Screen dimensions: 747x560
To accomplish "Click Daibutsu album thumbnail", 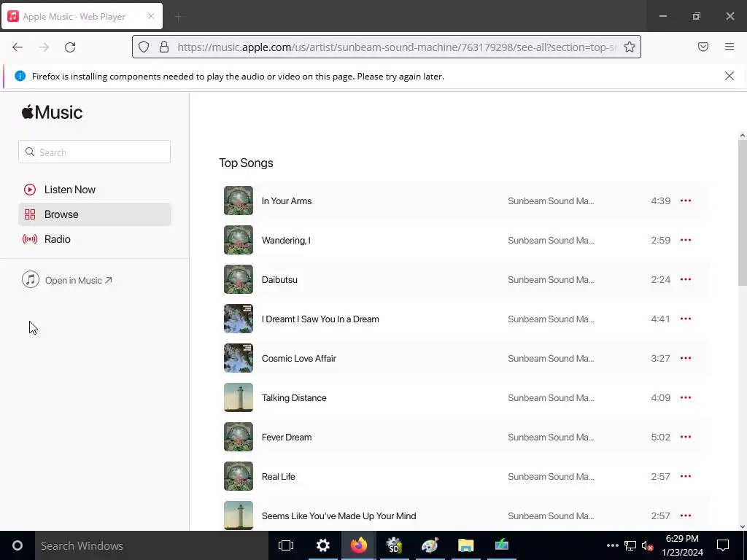I will pyautogui.click(x=239, y=279).
